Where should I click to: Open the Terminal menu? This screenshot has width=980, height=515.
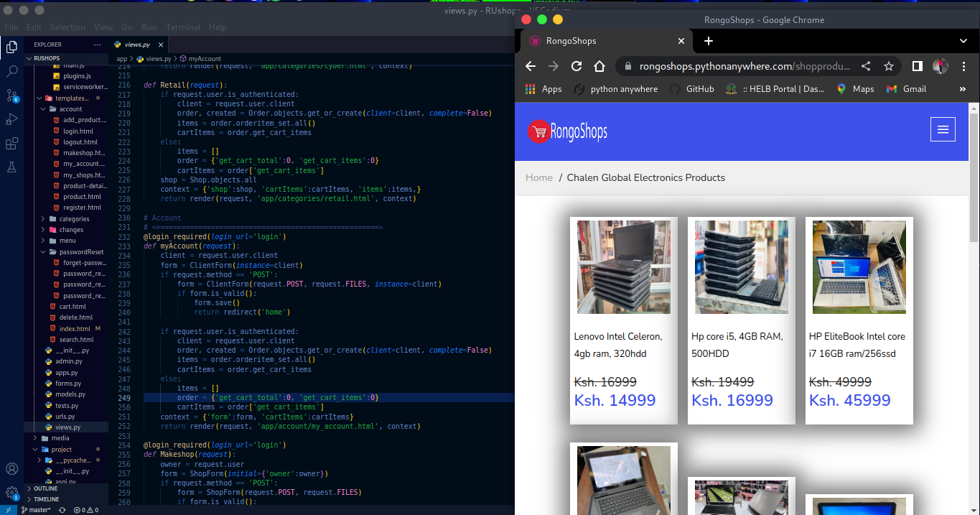point(183,27)
